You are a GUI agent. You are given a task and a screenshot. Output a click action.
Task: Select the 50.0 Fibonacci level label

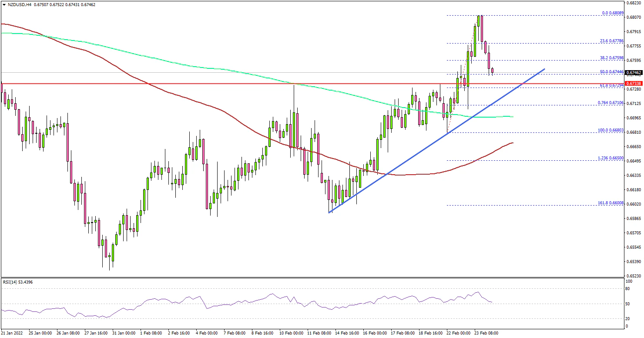pos(612,72)
